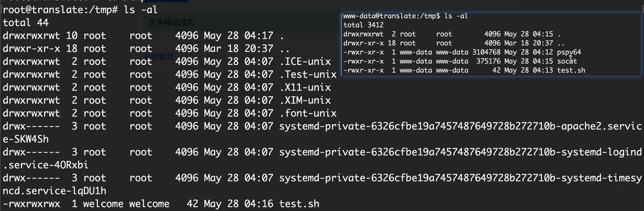Click the socat filename in the listing
Screen dimensions: 644x211
pyautogui.click(x=567, y=61)
